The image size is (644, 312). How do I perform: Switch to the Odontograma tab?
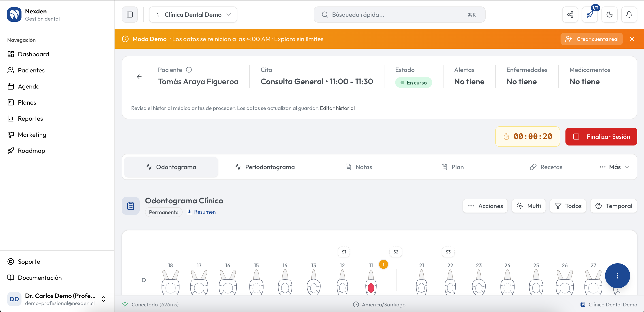171,167
